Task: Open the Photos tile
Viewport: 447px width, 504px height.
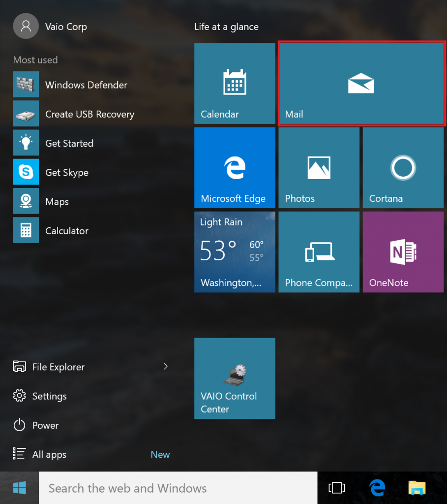Action: point(319,167)
